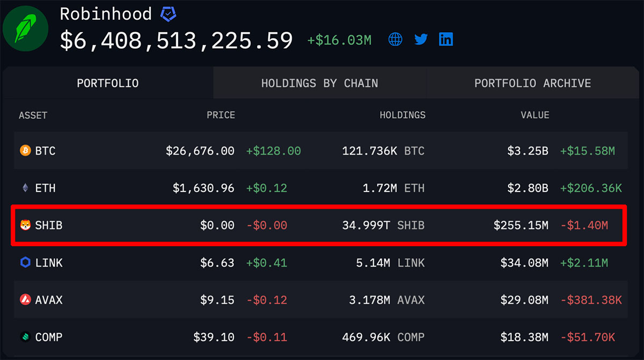Click AVAX value change -$381.38K
This screenshot has height=360, width=644.
pyautogui.click(x=591, y=300)
